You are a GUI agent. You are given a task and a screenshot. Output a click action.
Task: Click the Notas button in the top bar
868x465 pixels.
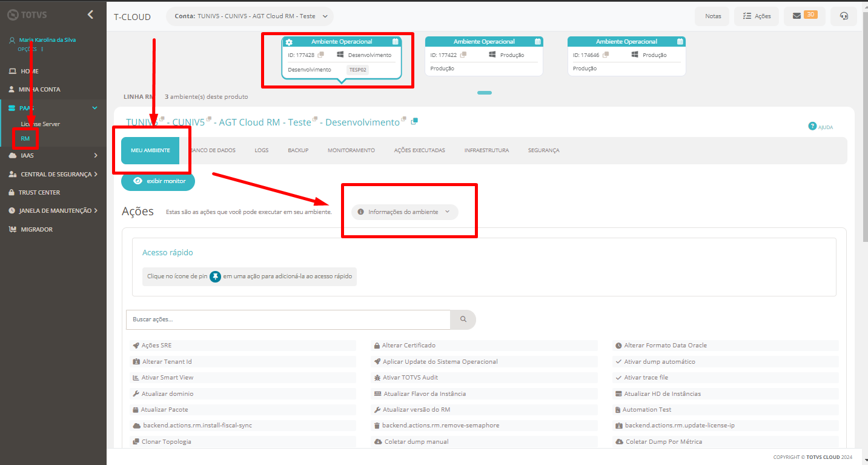point(713,16)
